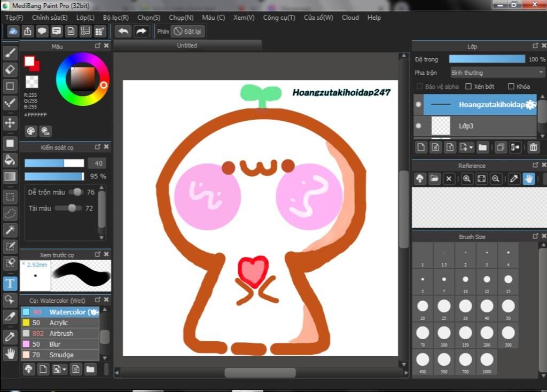The width and height of the screenshot is (547, 392).
Task: Add new brush icon in brush panel
Action: click(x=43, y=369)
